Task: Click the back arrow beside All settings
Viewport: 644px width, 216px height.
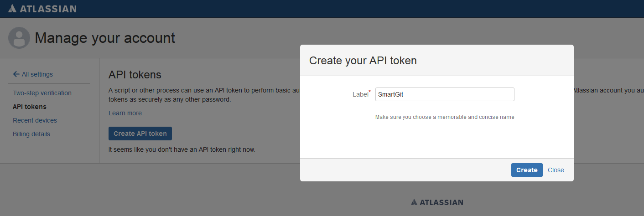Action: pos(16,74)
